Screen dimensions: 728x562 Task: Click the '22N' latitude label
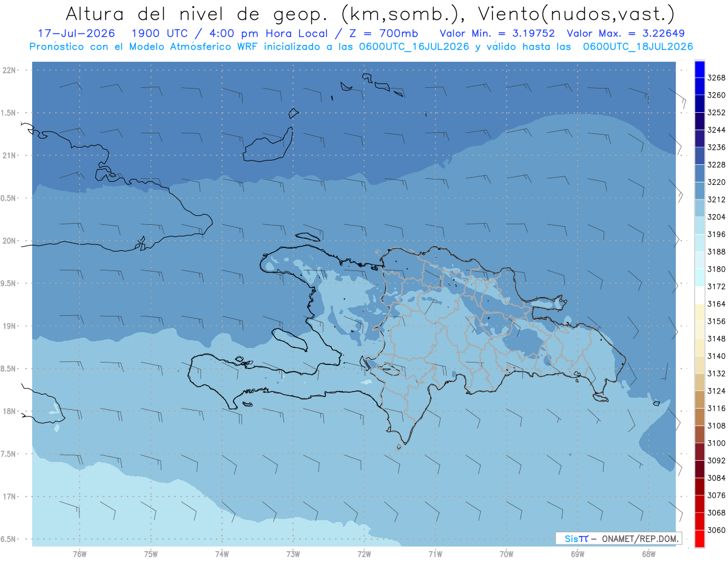pos(10,70)
